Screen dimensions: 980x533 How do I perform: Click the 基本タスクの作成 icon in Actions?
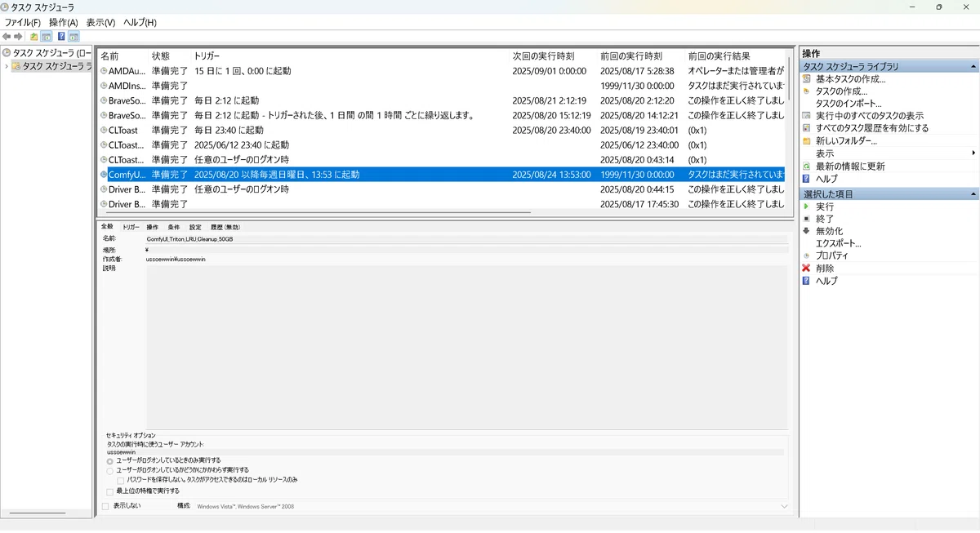807,79
